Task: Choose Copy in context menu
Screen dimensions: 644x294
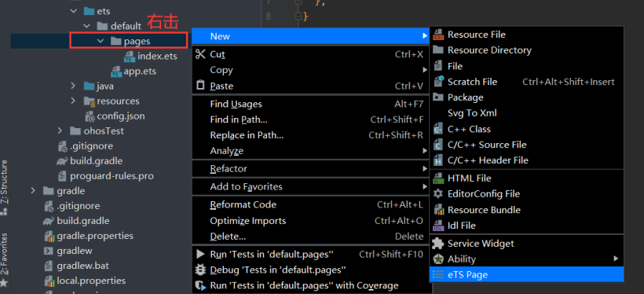Action: [311, 70]
